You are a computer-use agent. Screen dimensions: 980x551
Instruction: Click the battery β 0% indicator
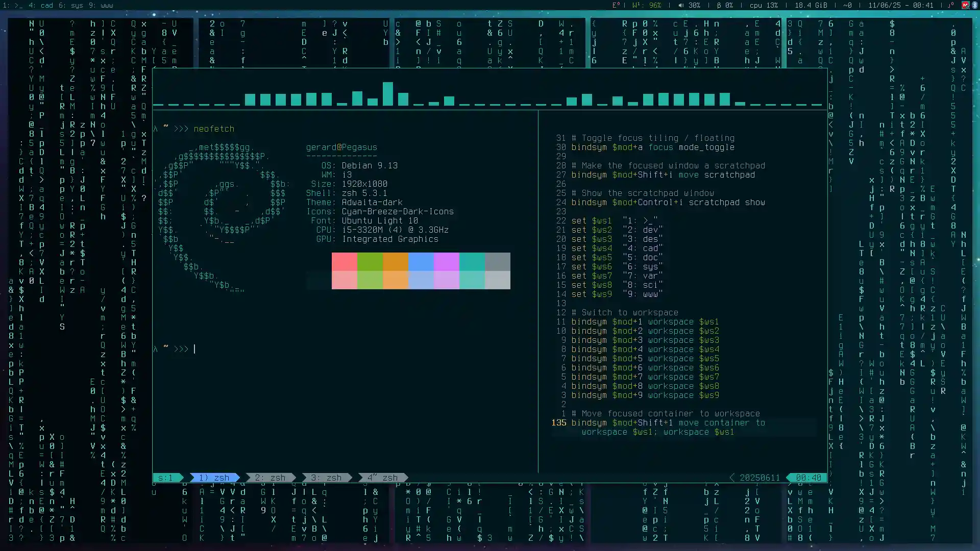pyautogui.click(x=724, y=6)
